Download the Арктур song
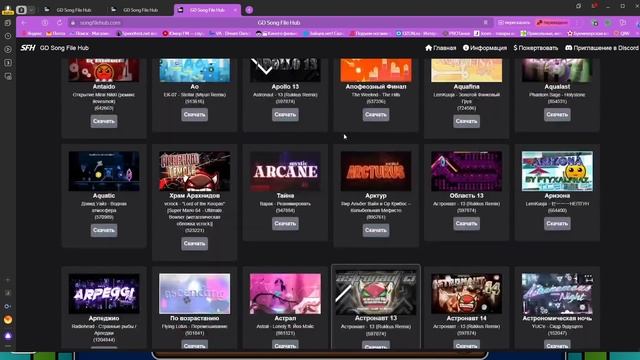This screenshot has height=360, width=640. tap(376, 230)
